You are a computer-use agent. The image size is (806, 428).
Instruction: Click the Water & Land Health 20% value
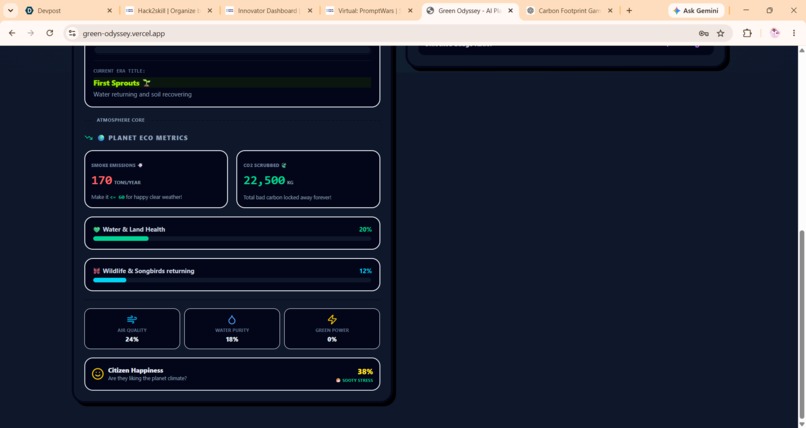(365, 229)
